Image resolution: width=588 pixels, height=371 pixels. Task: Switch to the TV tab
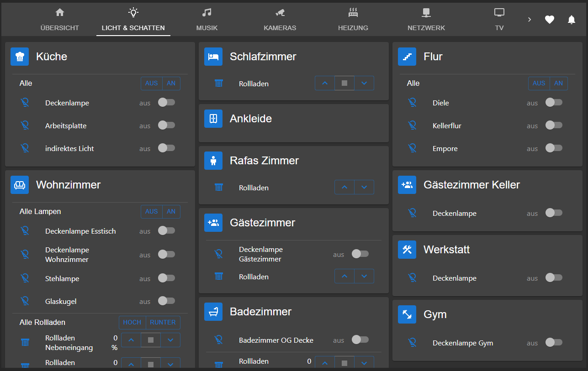[499, 20]
